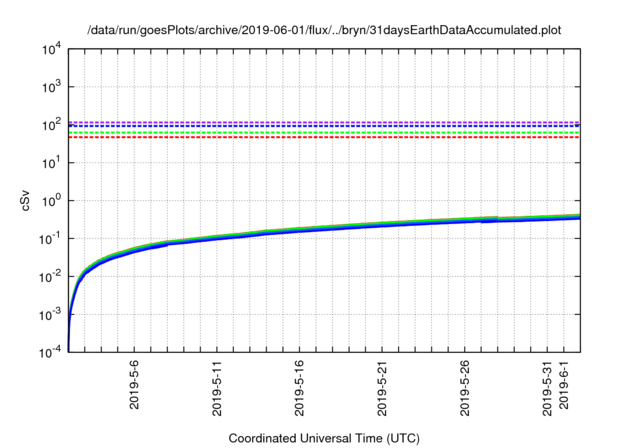Image resolution: width=640 pixels, height=448 pixels.
Task: Click the 10^-3 y-axis label
Action: click(51, 315)
